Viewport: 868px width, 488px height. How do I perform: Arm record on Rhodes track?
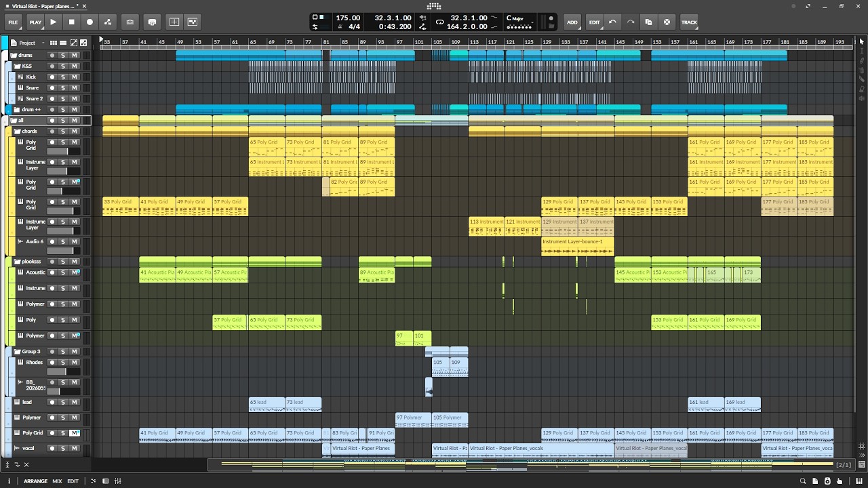[52, 363]
